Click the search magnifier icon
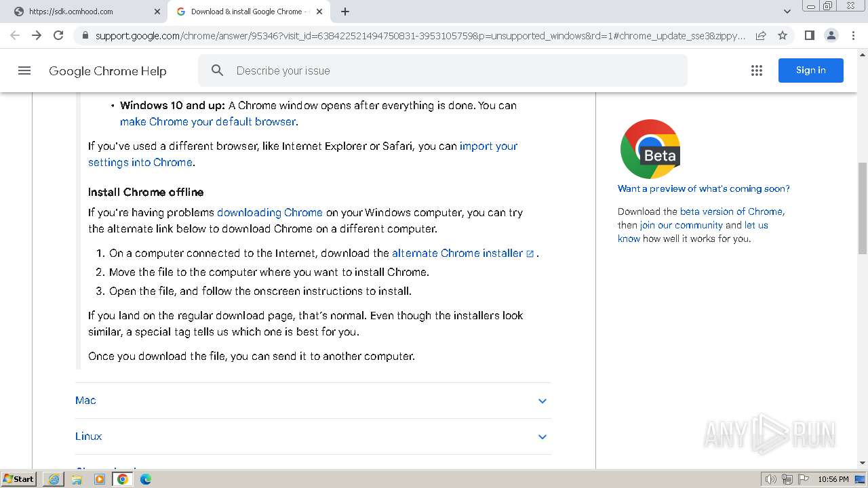Screen dimensions: 868x488 click(x=217, y=70)
